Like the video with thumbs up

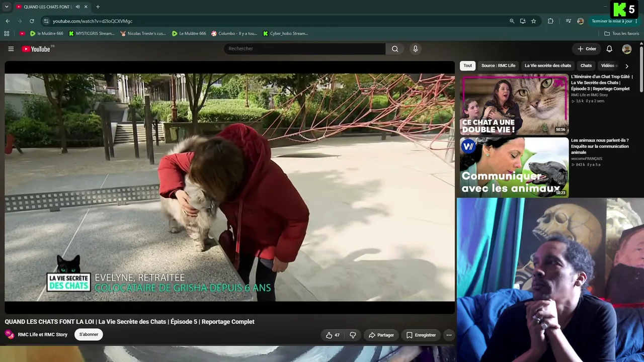tap(333, 335)
